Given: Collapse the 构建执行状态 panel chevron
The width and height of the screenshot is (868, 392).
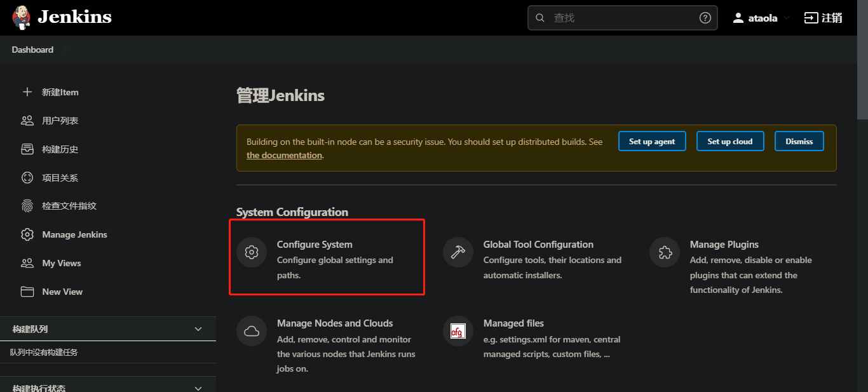Looking at the screenshot, I should [198, 388].
